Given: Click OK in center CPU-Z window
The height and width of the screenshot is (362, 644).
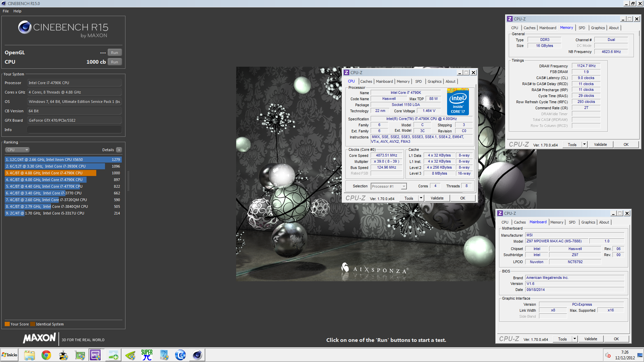Looking at the screenshot, I should pos(463,198).
